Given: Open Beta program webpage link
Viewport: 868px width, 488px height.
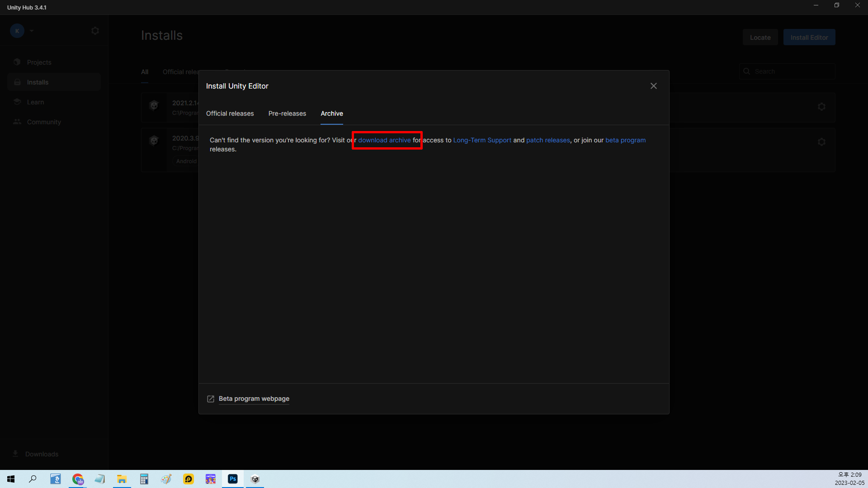Looking at the screenshot, I should pos(254,399).
